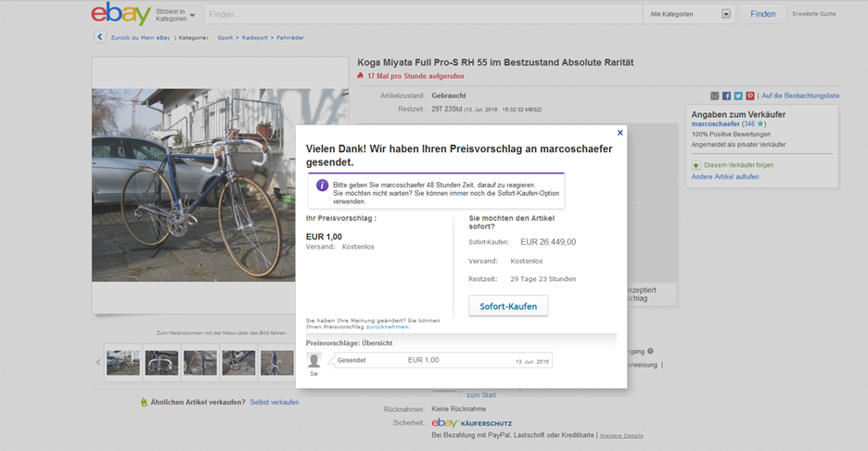Image resolution: width=868 pixels, height=451 pixels.
Task: Click the eBay logo
Action: [121, 14]
